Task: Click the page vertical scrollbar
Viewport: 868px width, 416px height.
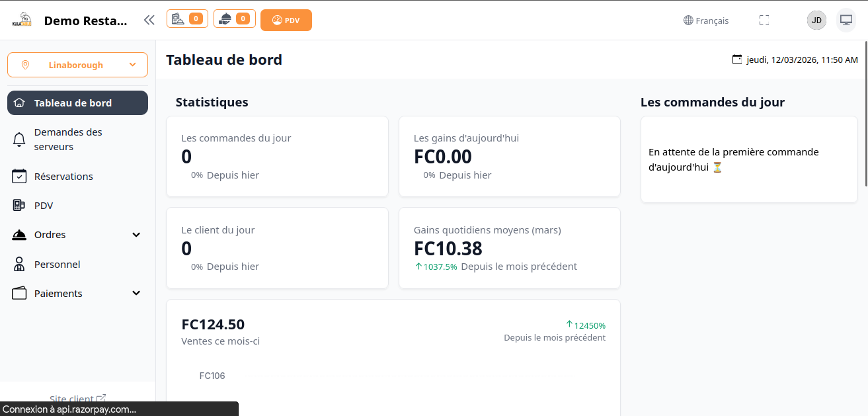Action: [865, 112]
